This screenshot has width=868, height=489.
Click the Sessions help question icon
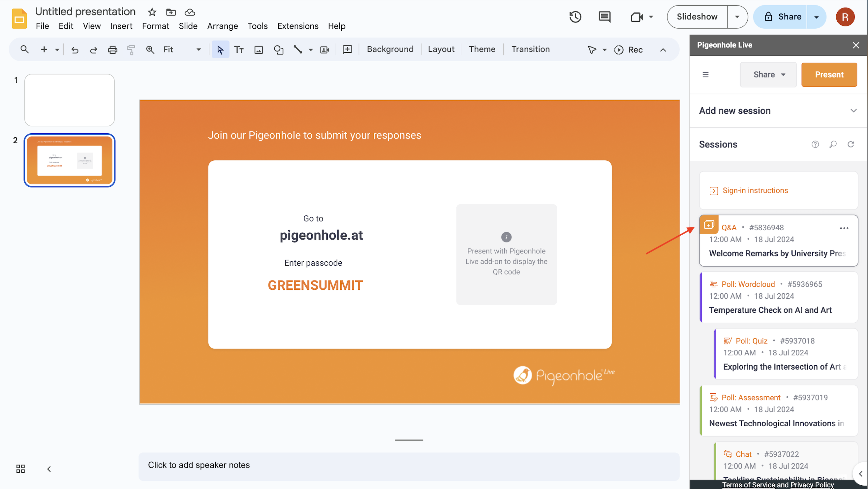pyautogui.click(x=815, y=144)
